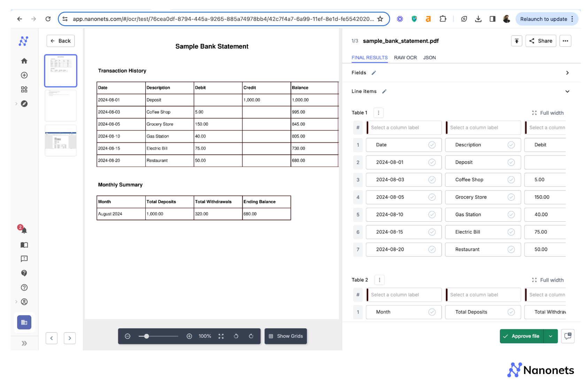Screen dimensions: 588x382
Task: Switch to the RAW OCR tab
Action: (405, 58)
